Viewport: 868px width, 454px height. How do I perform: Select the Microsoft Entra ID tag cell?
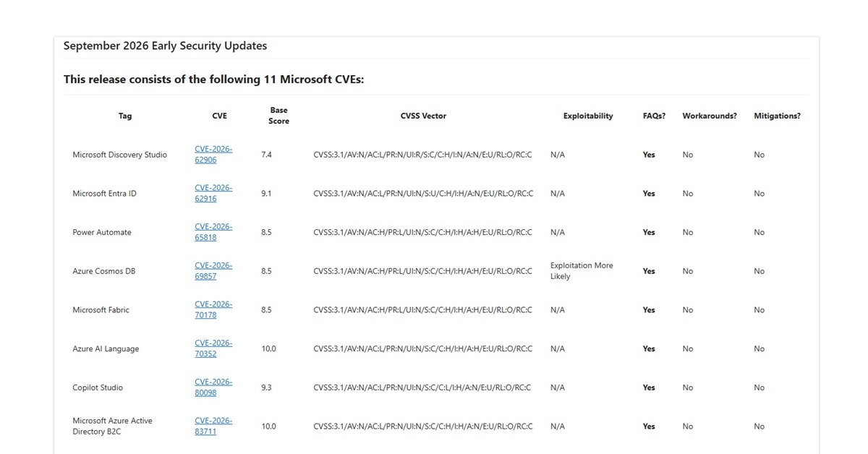point(104,194)
